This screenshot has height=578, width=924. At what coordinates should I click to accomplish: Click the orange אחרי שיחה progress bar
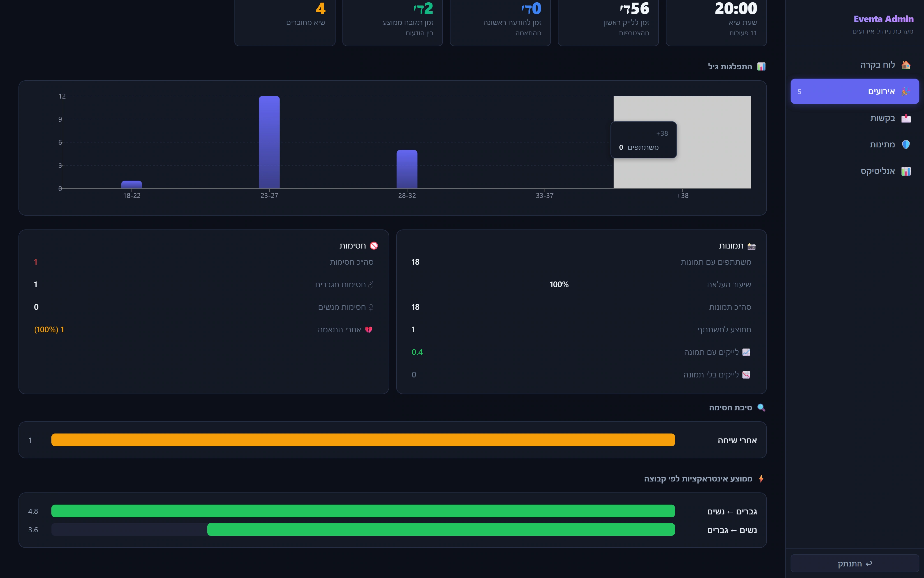click(x=363, y=440)
